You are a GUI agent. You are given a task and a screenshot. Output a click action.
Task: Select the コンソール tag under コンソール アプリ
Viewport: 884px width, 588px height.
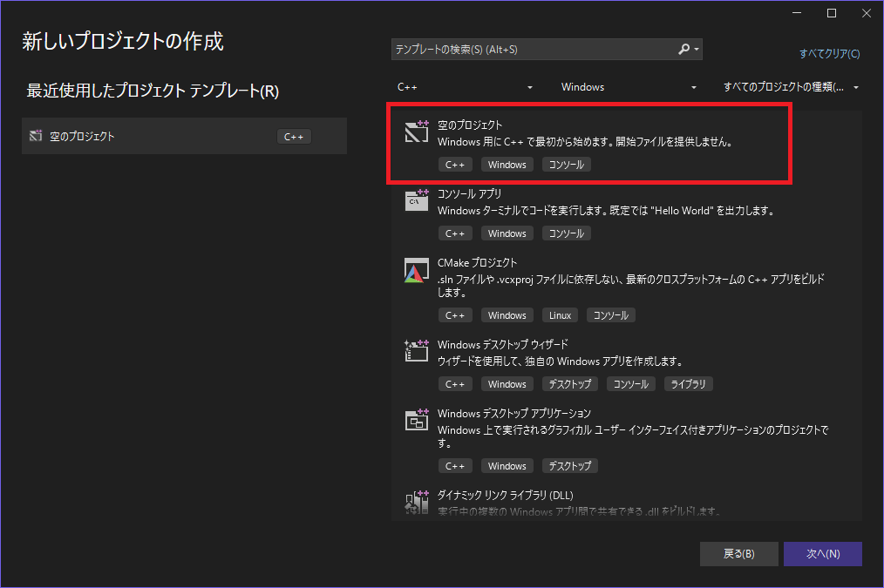(566, 233)
